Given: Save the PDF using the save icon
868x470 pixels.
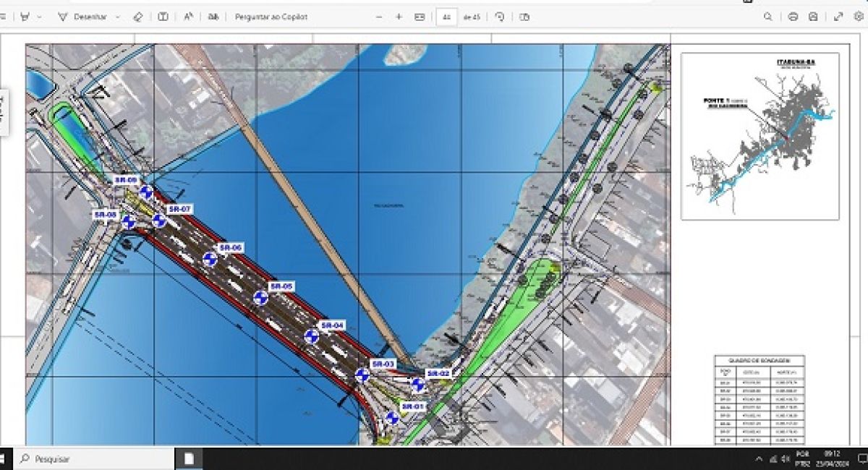Looking at the screenshot, I should 813,17.
